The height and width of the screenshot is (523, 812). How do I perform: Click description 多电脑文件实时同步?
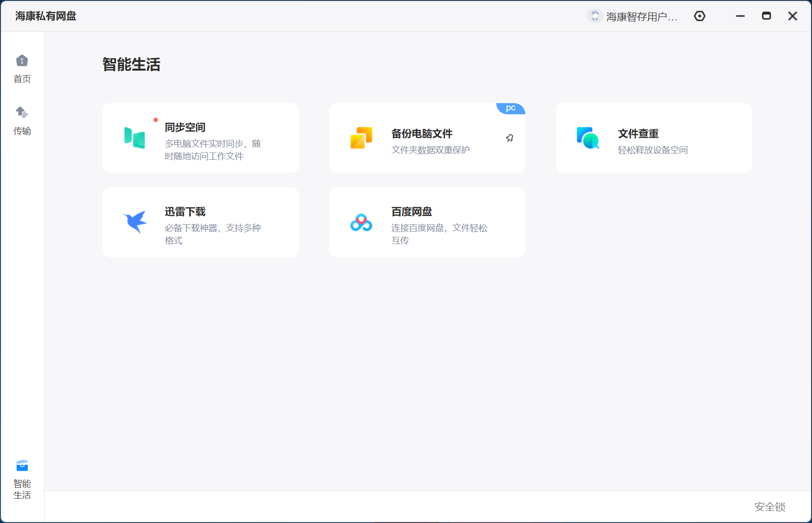click(x=213, y=150)
